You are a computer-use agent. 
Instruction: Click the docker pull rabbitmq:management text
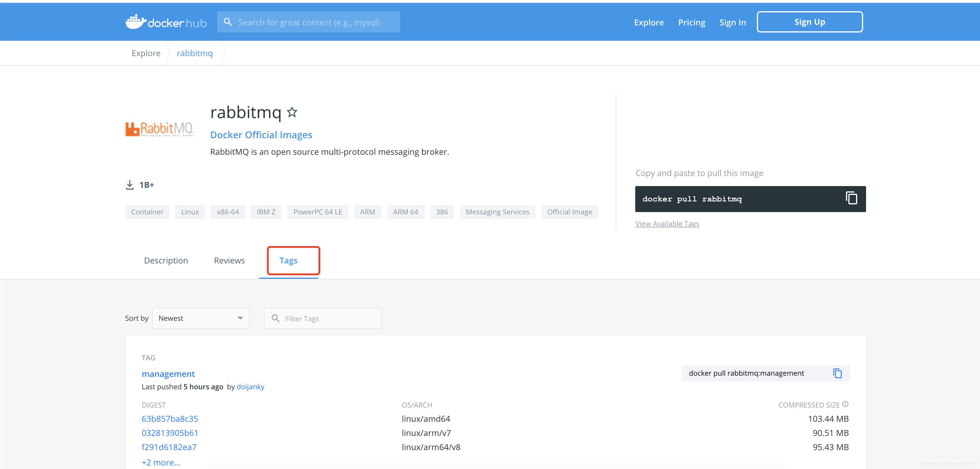tap(746, 373)
